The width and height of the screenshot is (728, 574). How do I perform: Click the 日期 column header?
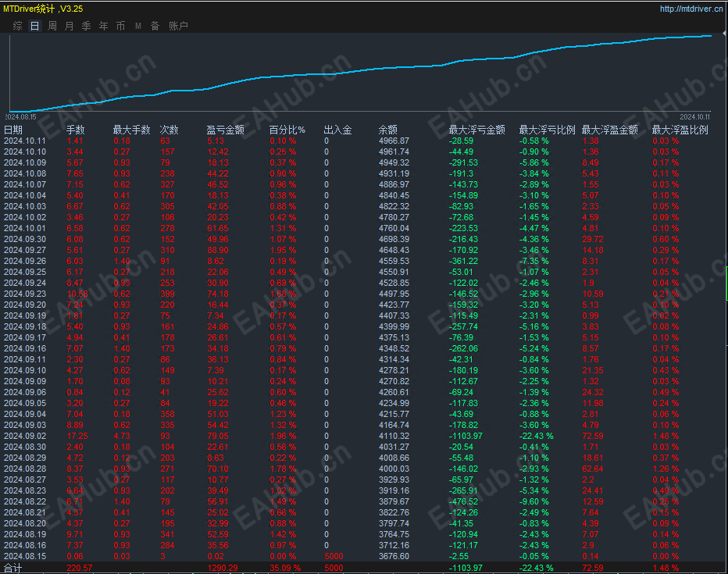point(13,130)
